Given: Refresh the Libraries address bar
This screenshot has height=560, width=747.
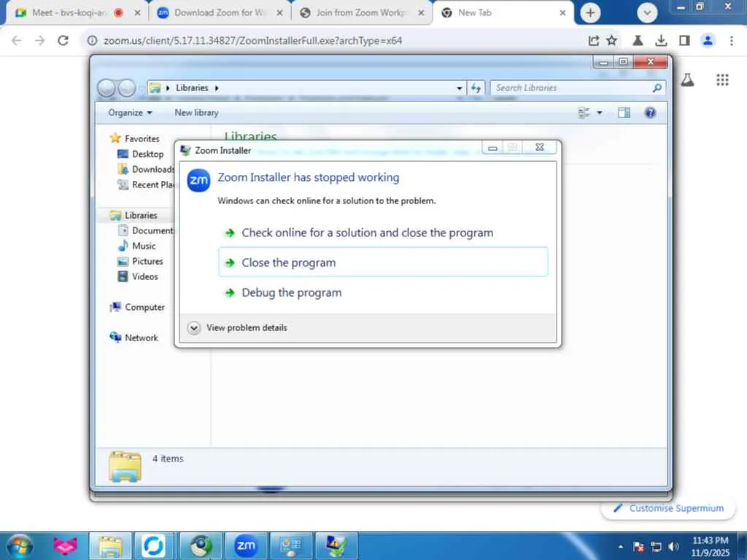Looking at the screenshot, I should click(x=476, y=87).
